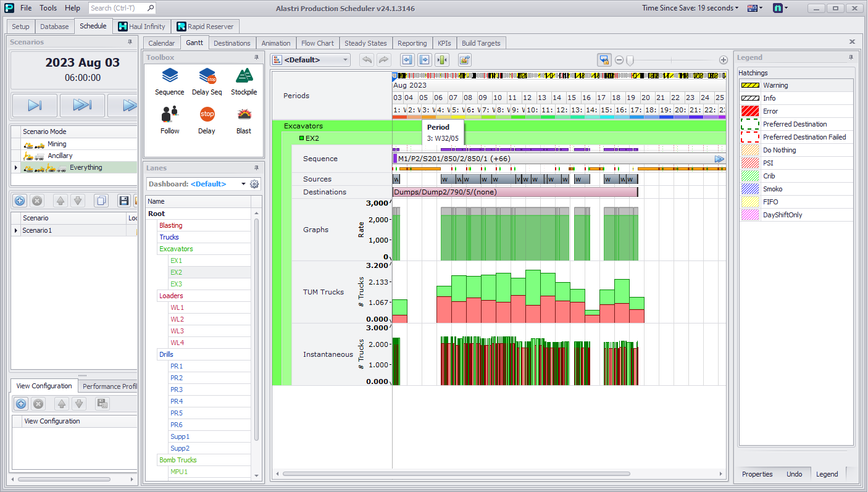868x492 pixels.
Task: Open the Tools menu
Action: [x=48, y=8]
